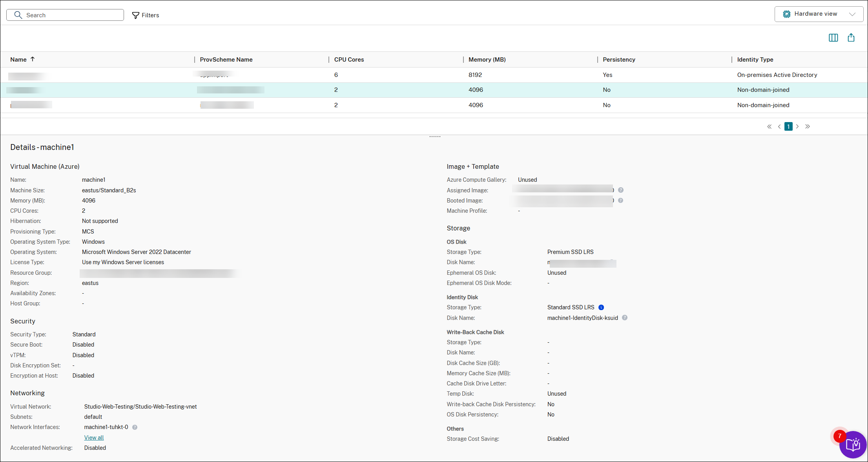Click help icon next to Booted Image
This screenshot has height=462, width=868.
click(x=620, y=201)
